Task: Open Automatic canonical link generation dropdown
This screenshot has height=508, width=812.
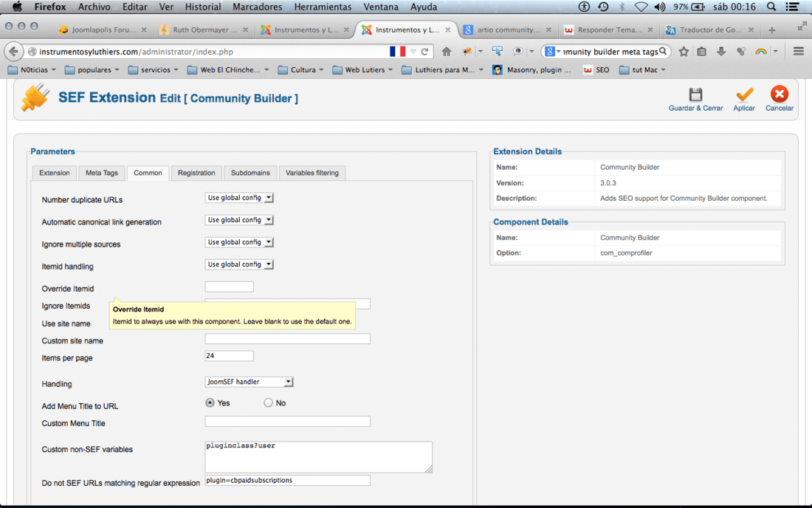Action: pyautogui.click(x=239, y=220)
